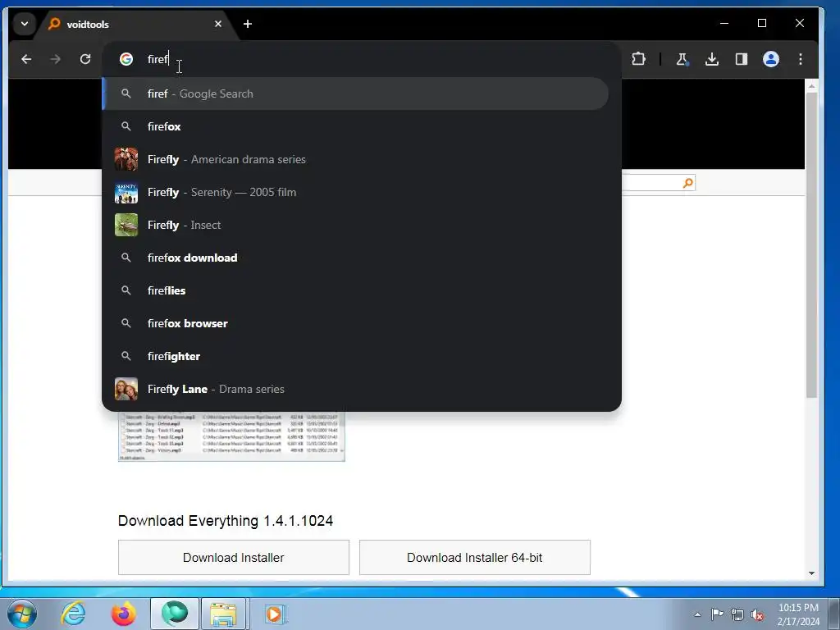Click the muted volume tray icon
This screenshot has height=630, width=840.
click(757, 615)
